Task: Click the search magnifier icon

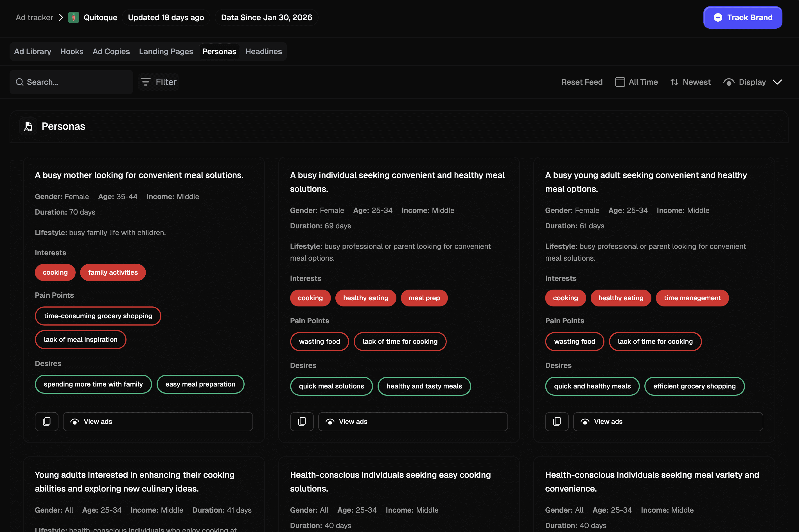Action: click(x=20, y=82)
